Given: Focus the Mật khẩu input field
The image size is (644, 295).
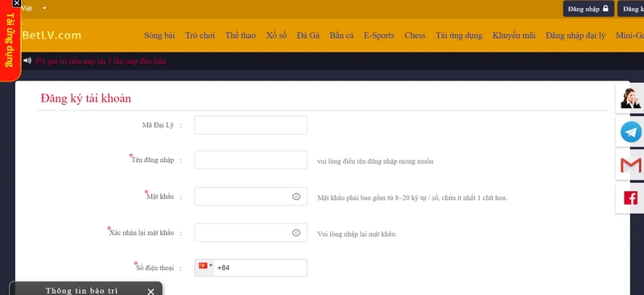Looking at the screenshot, I should pos(250,196).
